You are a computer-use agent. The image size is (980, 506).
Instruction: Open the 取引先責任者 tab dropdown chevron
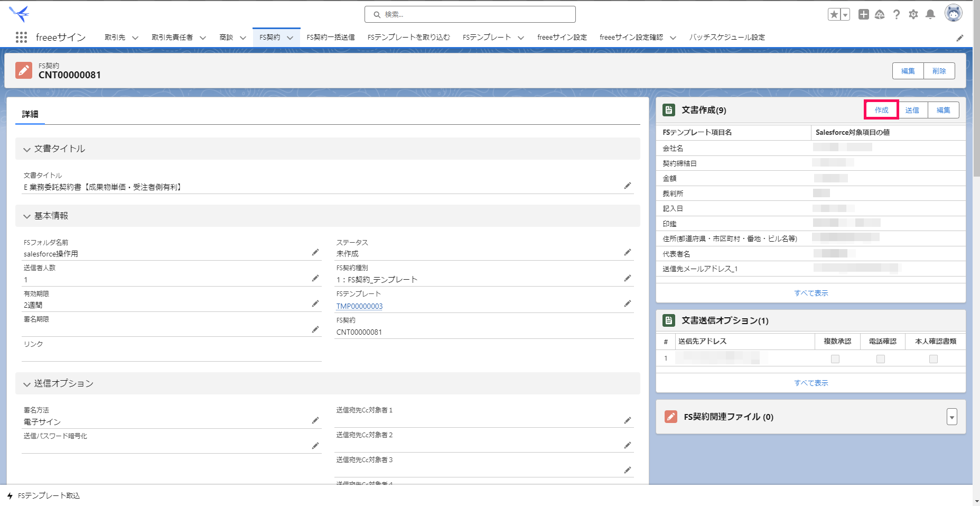click(203, 38)
